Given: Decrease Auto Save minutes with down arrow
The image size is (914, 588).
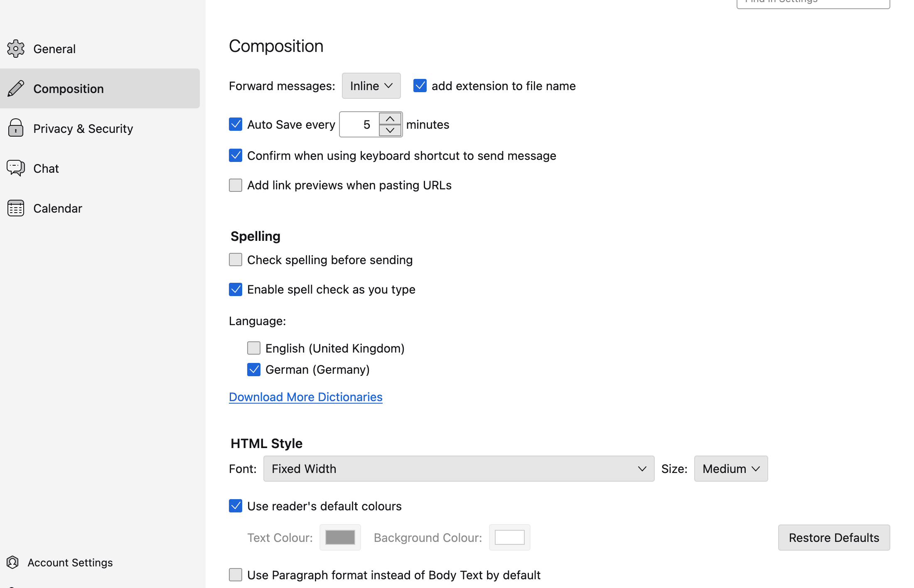Looking at the screenshot, I should (390, 130).
